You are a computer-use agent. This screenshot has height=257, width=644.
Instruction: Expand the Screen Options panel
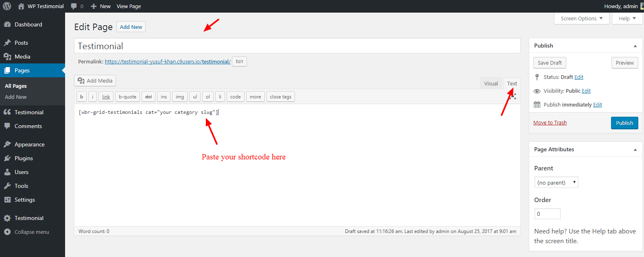click(x=582, y=18)
